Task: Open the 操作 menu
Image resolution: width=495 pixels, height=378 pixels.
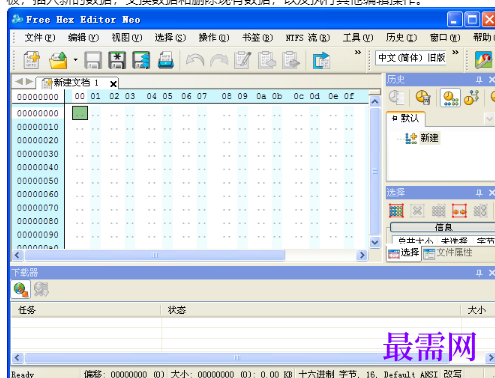Action: (x=214, y=38)
